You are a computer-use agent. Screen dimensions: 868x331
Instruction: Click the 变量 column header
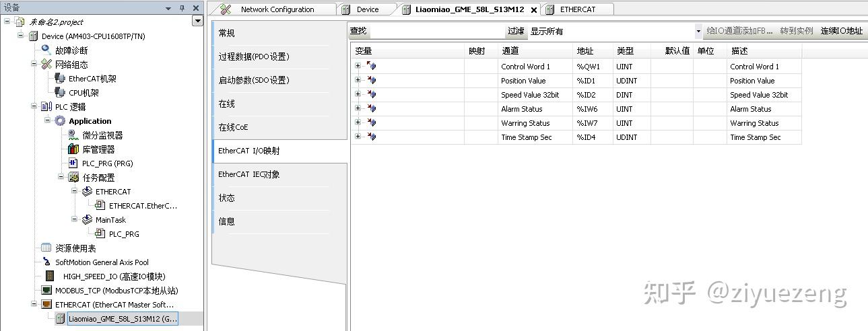point(407,50)
